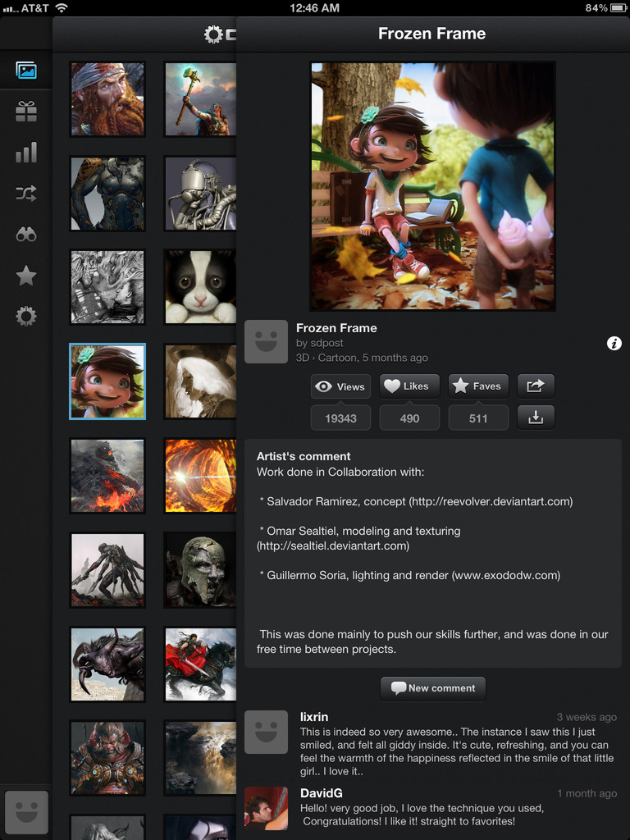Viewport: 630px width, 840px height.
Task: Open the cracked Spartan helmet thumbnail
Action: coord(200,570)
